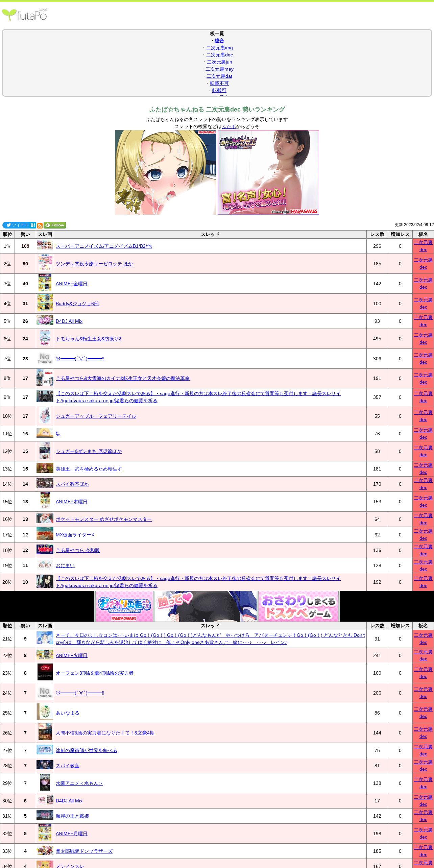Open the 魔弾の王と戦姫 thread
The height and width of the screenshot is (868, 434).
pos(72,816)
